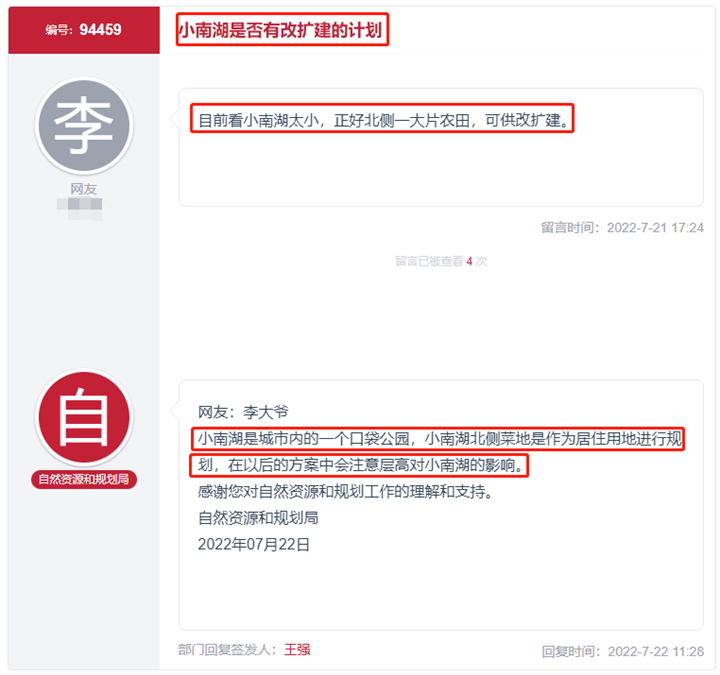This screenshot has width=720, height=675.
Task: Click the blurred username below 网友
Action: (x=84, y=208)
